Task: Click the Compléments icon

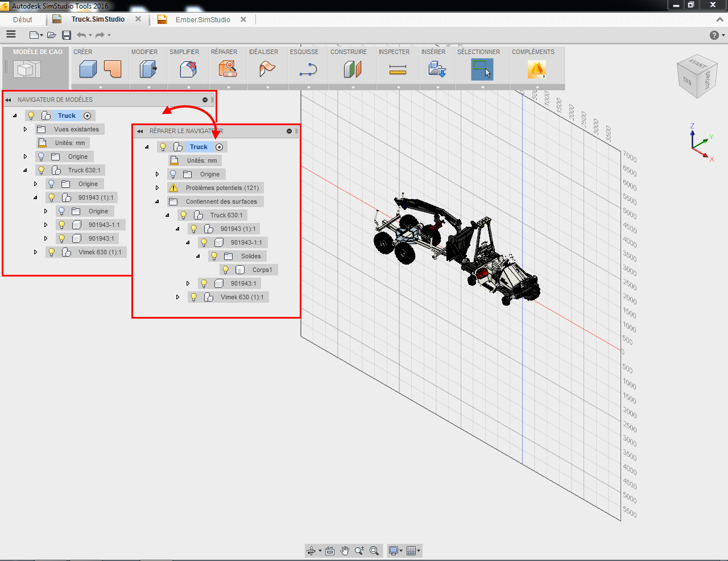Action: tap(537, 69)
